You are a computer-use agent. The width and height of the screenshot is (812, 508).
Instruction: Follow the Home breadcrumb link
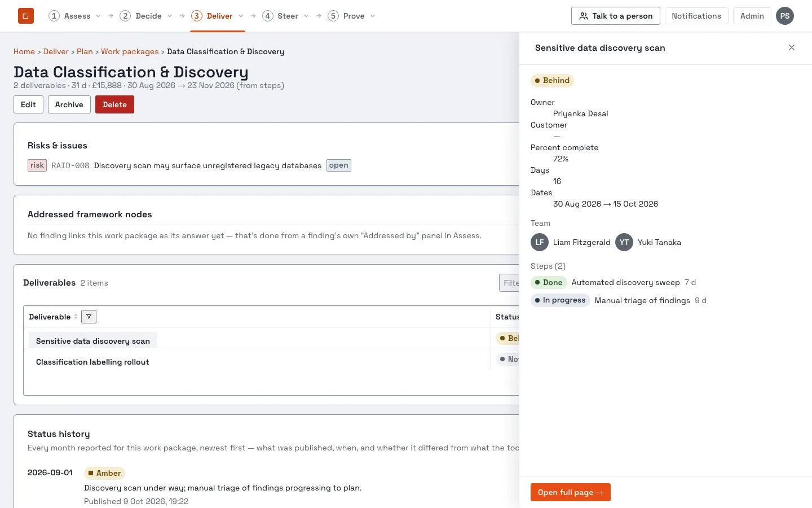24,51
